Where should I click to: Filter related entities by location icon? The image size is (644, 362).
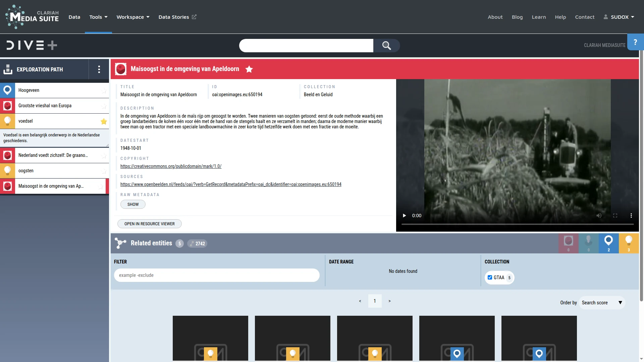click(x=608, y=243)
